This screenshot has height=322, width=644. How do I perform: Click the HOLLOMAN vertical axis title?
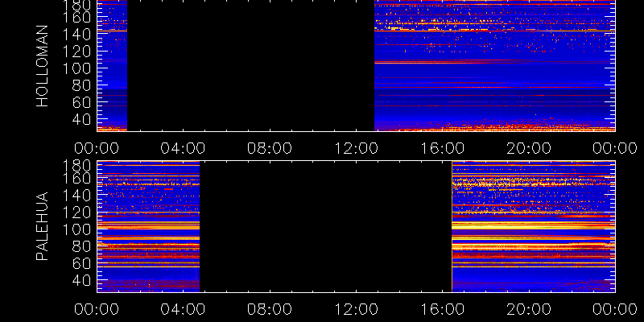point(43,66)
